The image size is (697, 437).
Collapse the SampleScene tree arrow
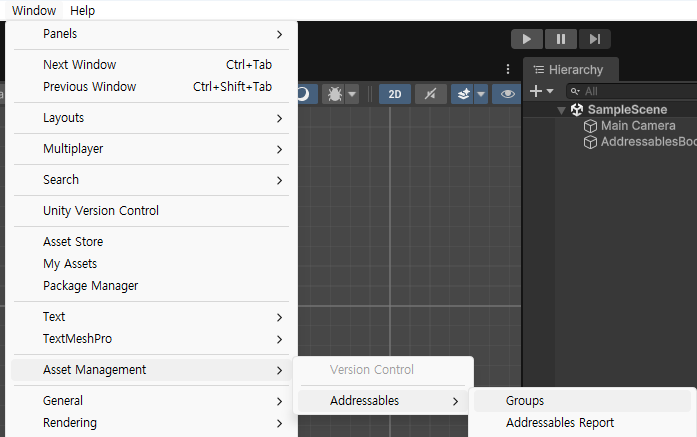561,110
